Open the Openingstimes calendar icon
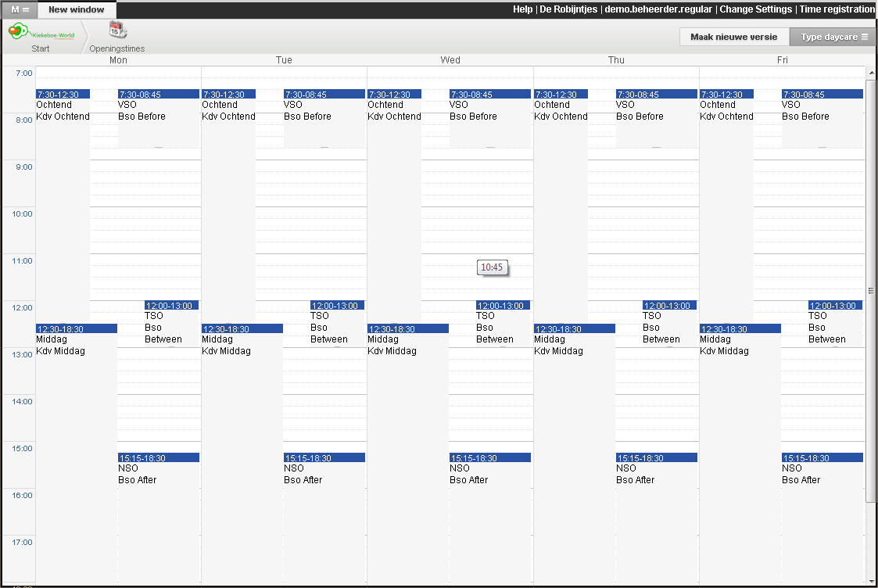This screenshot has height=588, width=878. coord(117,31)
